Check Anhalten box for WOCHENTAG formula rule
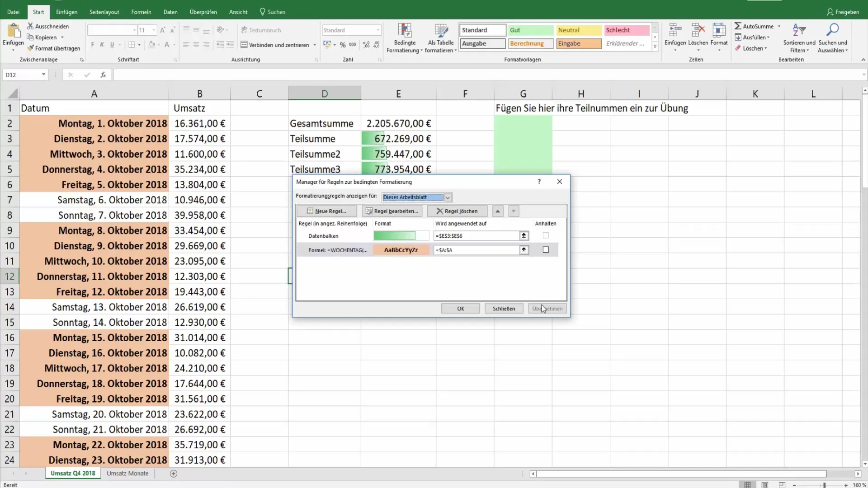 point(546,250)
